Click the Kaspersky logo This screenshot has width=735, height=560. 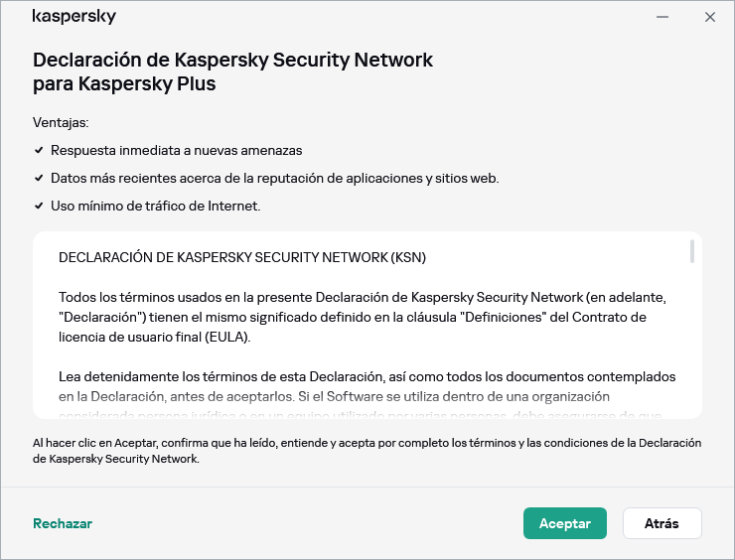[x=73, y=17]
